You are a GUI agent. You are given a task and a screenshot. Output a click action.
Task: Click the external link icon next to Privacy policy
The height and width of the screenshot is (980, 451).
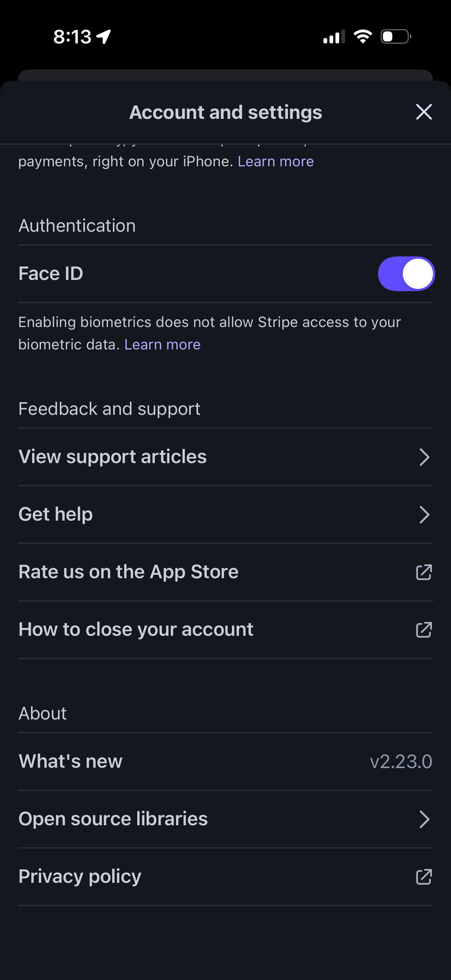click(x=424, y=876)
